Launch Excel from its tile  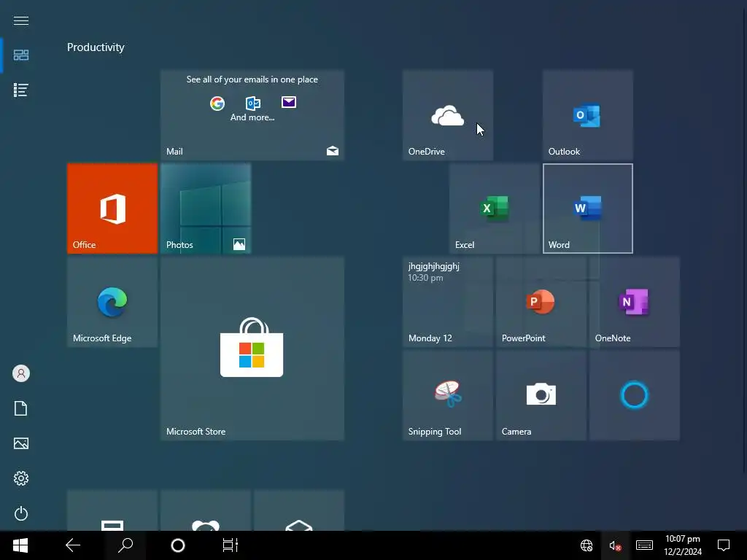click(x=494, y=209)
